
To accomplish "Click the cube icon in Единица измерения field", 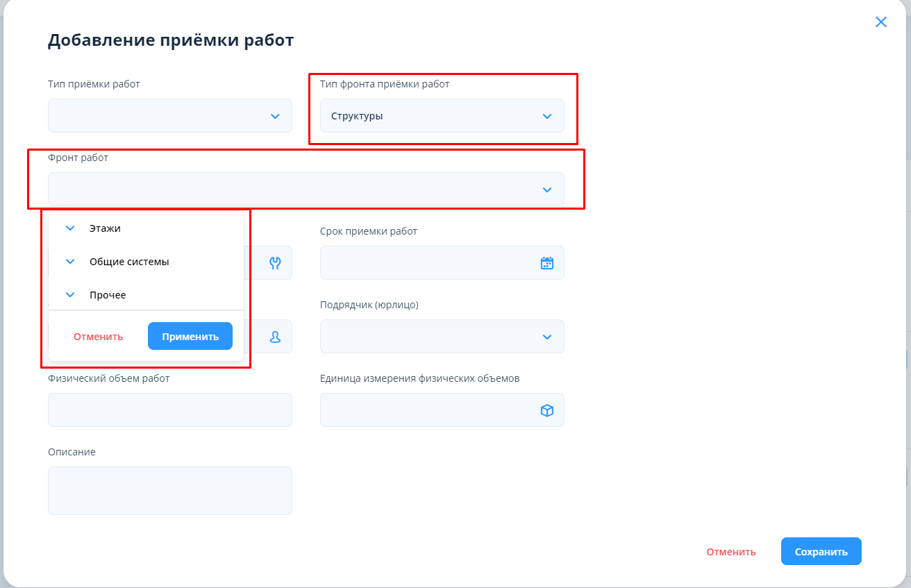I will (x=547, y=410).
